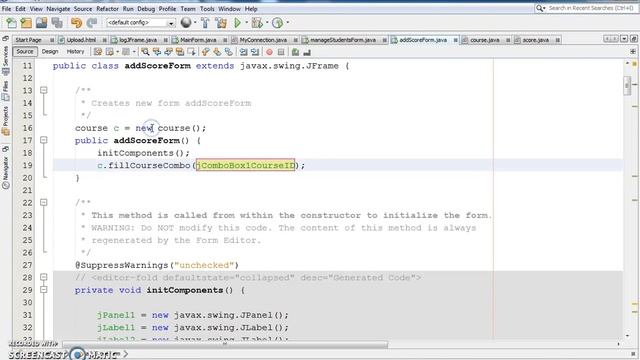Click the Build Project hammer icon

pyautogui.click(x=205, y=23)
